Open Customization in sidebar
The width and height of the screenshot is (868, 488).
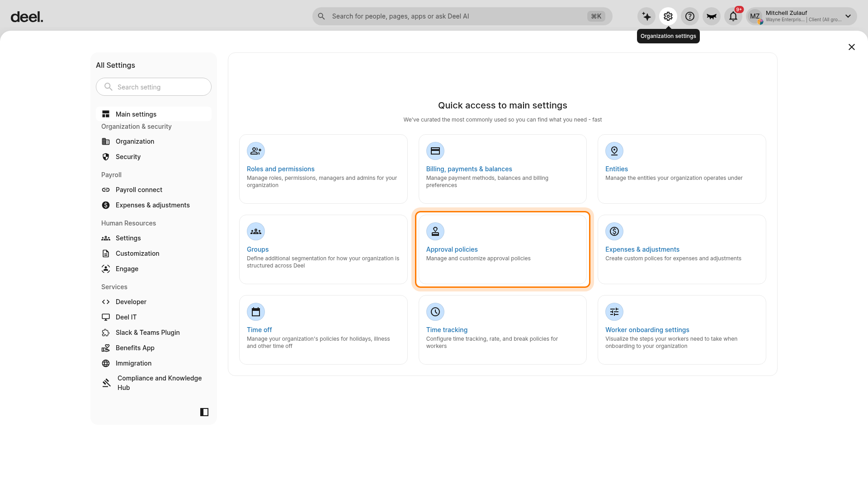tap(154, 253)
